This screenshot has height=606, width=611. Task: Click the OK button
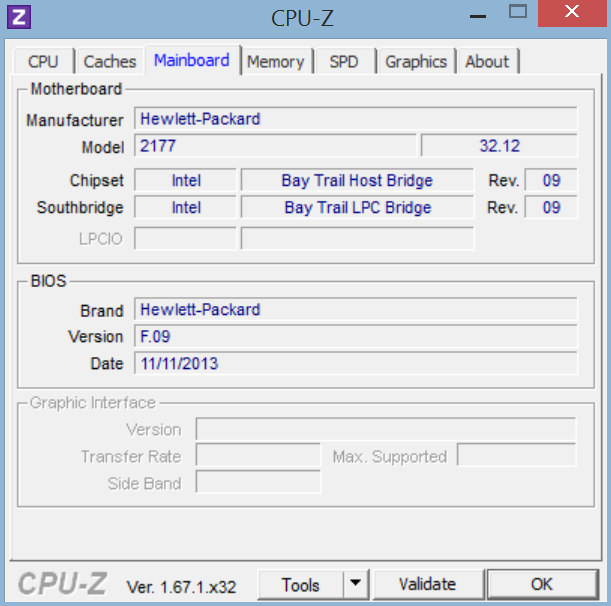pos(542,585)
